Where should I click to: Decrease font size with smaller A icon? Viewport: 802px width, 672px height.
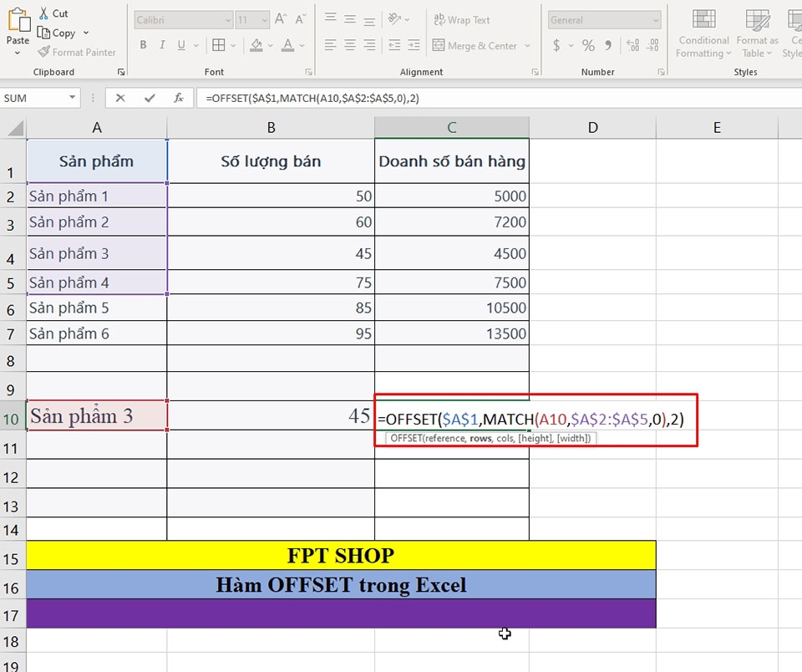pos(300,19)
